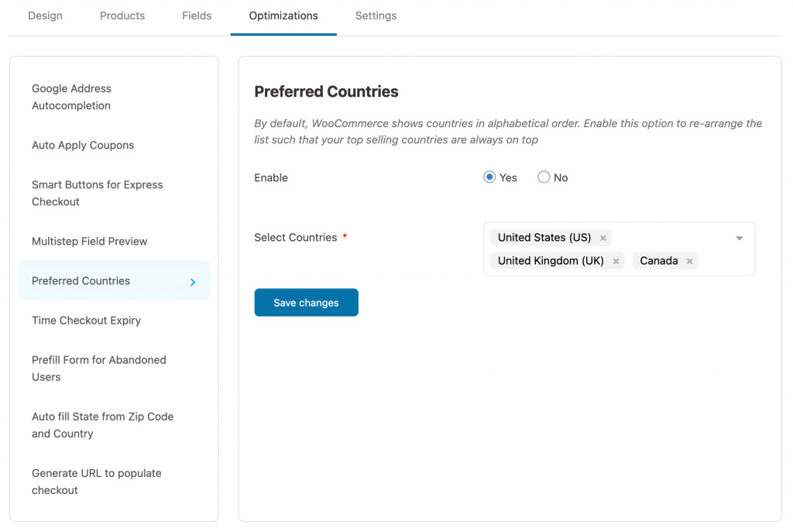
Task: Switch to the Design tab
Action: coord(45,15)
